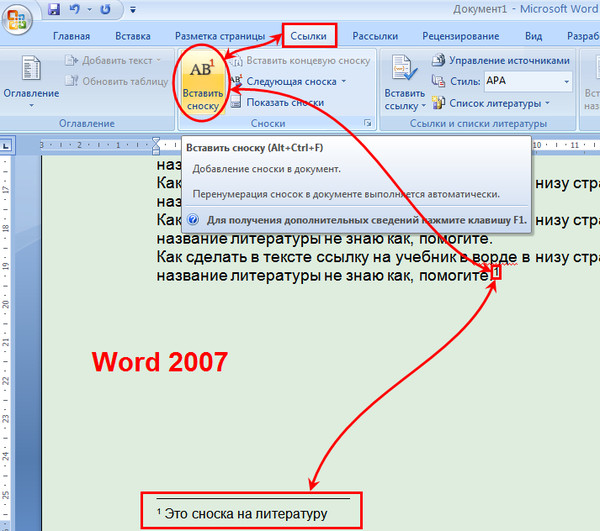Click the footnote reference mark 1 in text

[x=496, y=272]
